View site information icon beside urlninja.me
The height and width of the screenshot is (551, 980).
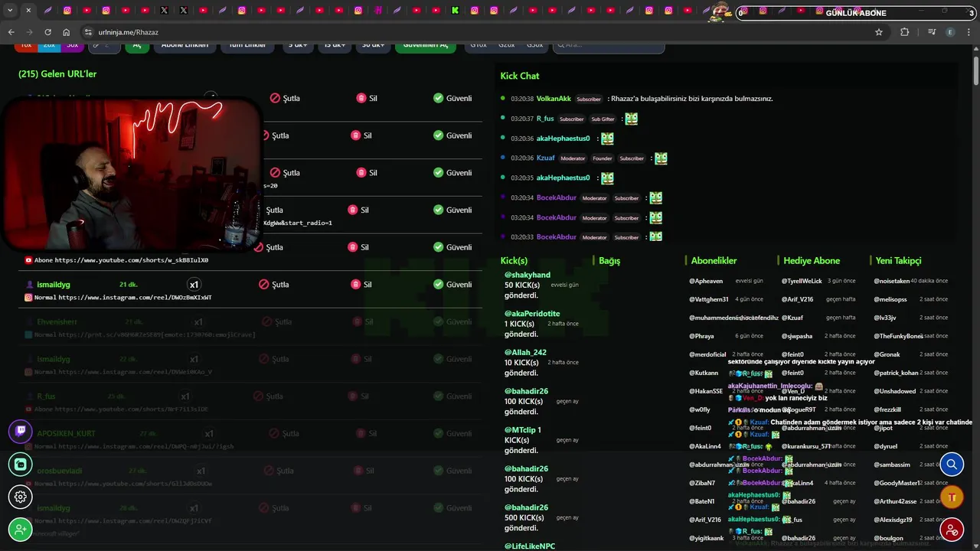click(x=88, y=32)
